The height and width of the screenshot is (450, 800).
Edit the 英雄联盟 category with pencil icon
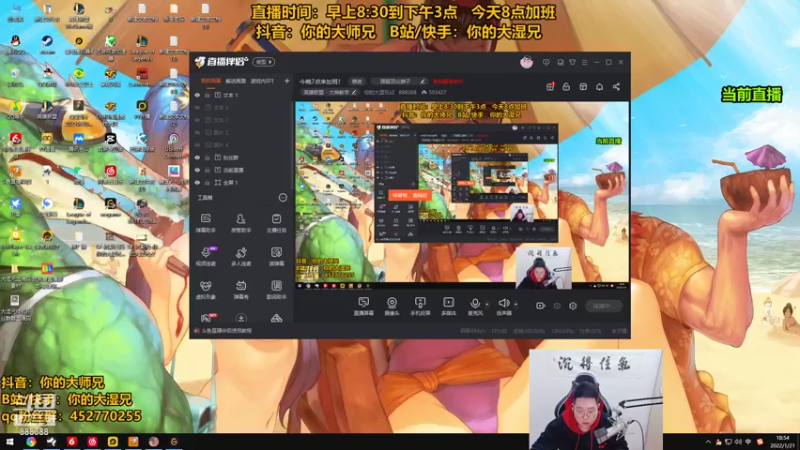pyautogui.click(x=354, y=92)
